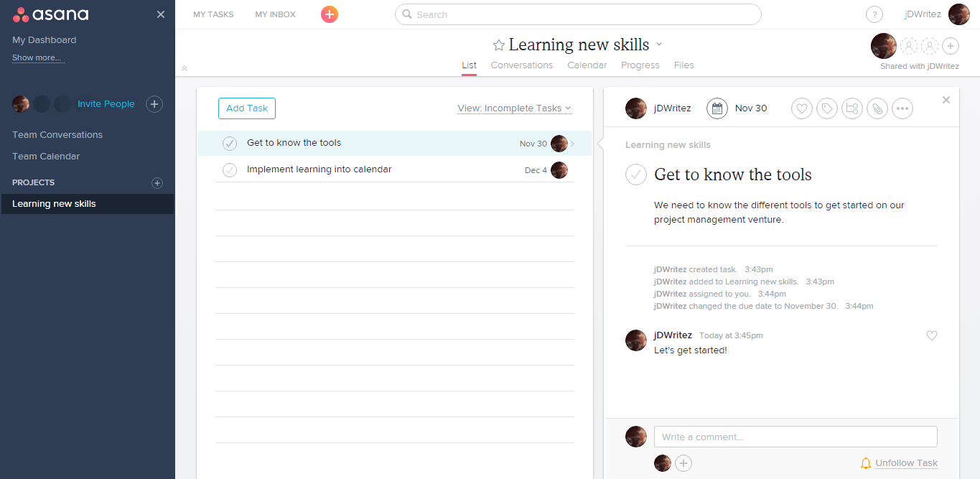Switch to the Conversations tab
980x479 pixels.
click(522, 65)
